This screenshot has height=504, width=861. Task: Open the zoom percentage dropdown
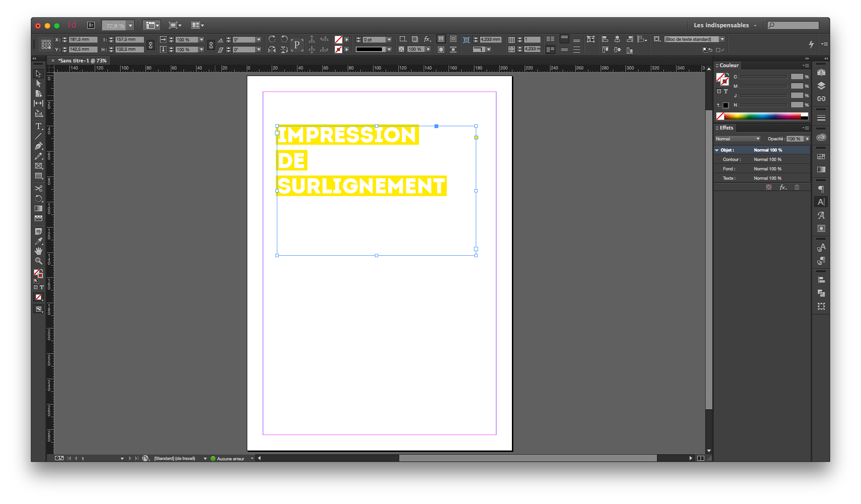click(x=129, y=25)
